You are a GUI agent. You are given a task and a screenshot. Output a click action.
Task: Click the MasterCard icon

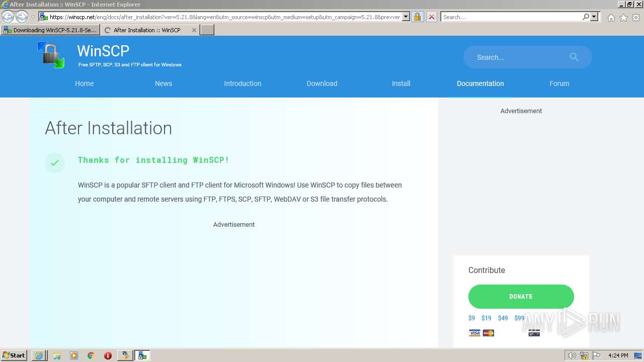[489, 333]
